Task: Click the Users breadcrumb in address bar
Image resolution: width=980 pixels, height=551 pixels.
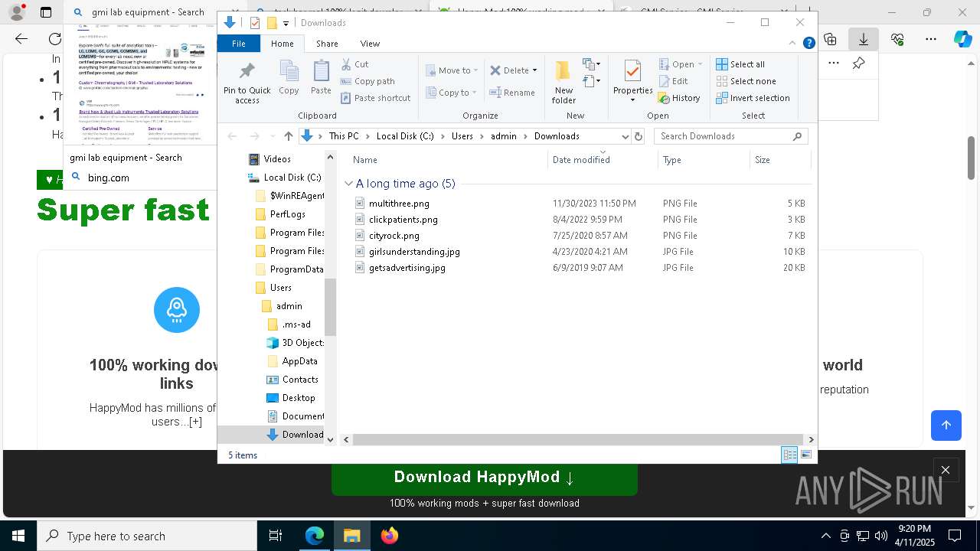Action: click(x=462, y=136)
